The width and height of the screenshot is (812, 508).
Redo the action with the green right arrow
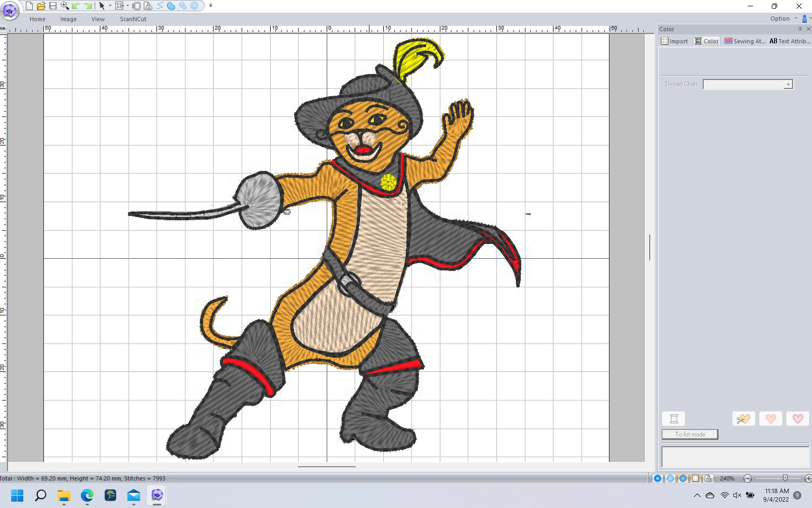point(88,6)
